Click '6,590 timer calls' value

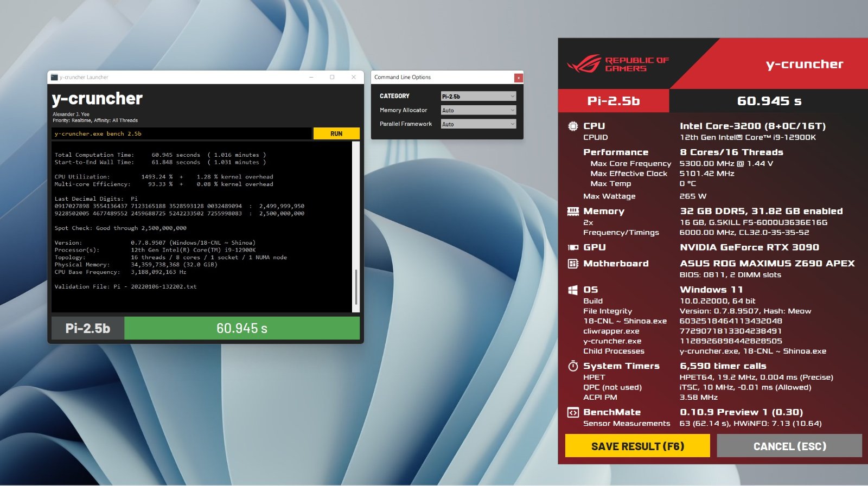tap(723, 366)
